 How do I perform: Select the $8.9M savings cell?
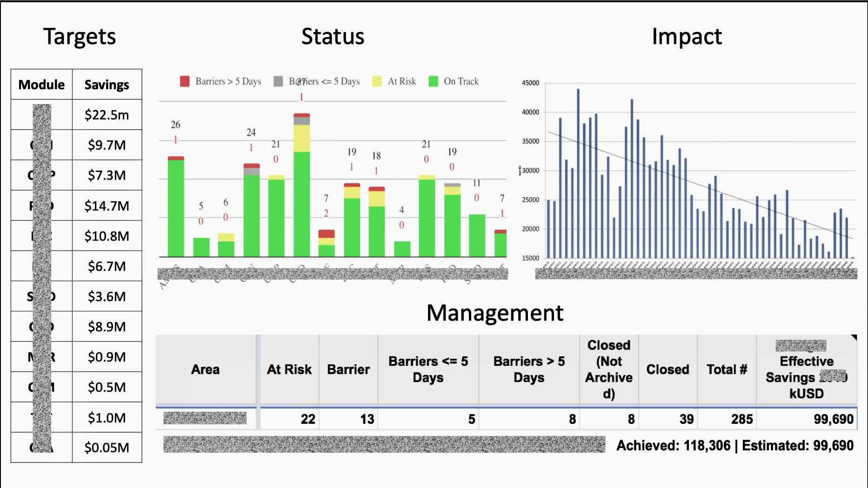(107, 326)
